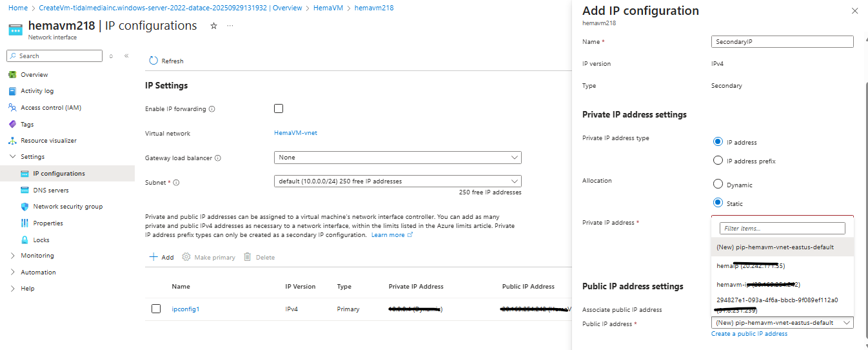
Task: Click Create a public IP address link
Action: (x=749, y=334)
